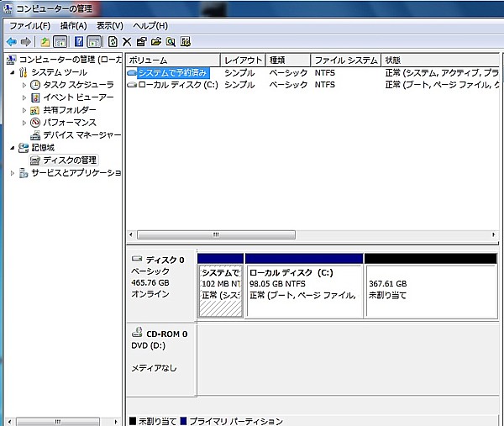Click the tree pane horizontal scrollbar thumb
The width and height of the screenshot is (504, 426).
point(58,421)
